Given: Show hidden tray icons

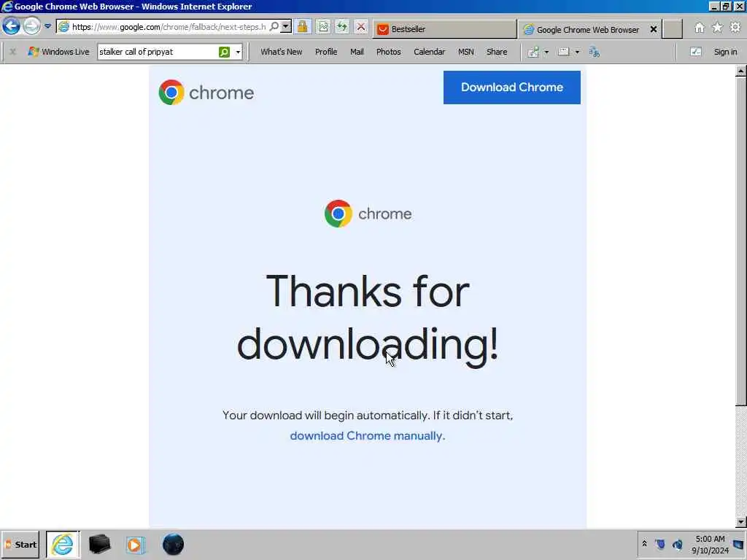Looking at the screenshot, I should tap(644, 544).
